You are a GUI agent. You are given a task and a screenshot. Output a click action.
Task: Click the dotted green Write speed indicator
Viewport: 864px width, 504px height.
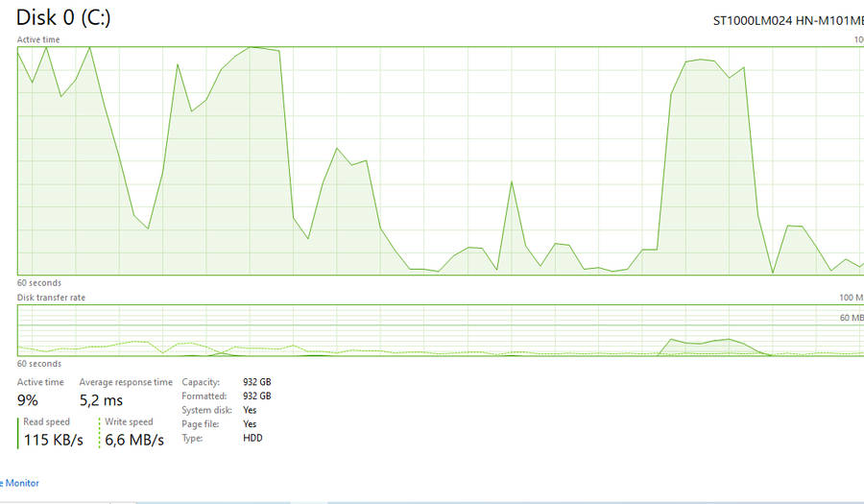tap(100, 433)
